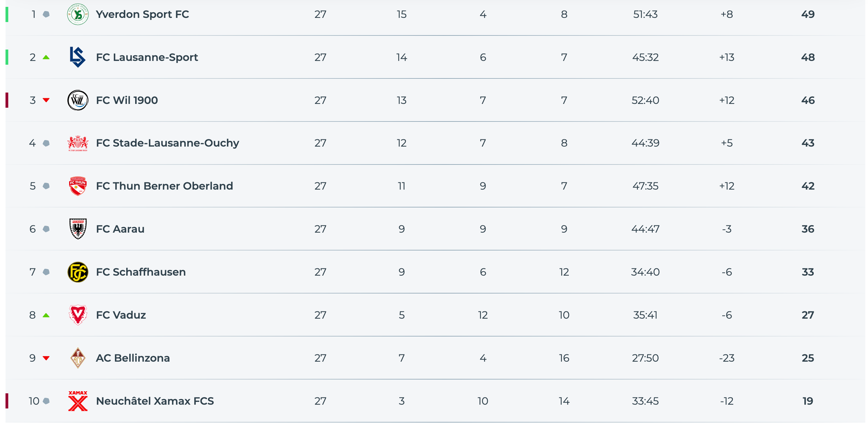Screen dimensions: 868x426
Task: Open the FC Thun Berner Oberland link
Action: (164, 186)
